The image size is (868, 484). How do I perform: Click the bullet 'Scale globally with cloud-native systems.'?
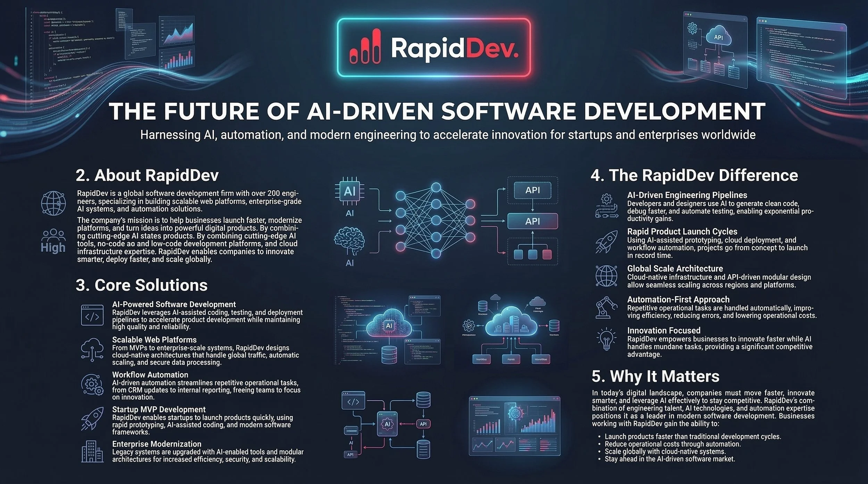(665, 451)
